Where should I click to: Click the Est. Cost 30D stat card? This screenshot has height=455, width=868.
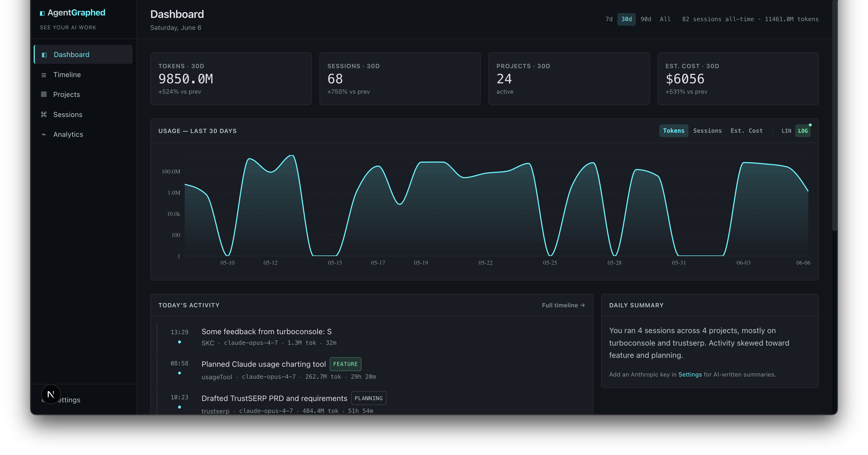coord(738,78)
